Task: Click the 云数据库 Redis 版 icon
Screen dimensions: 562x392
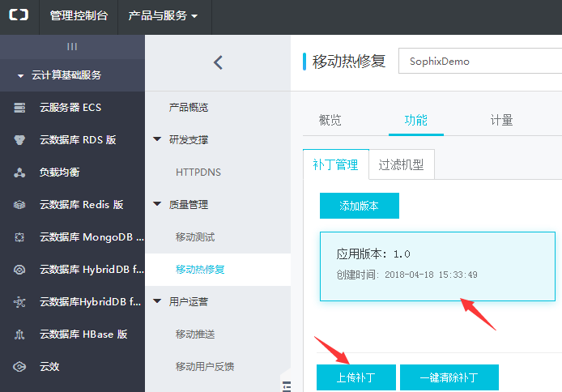Action: pyautogui.click(x=19, y=205)
